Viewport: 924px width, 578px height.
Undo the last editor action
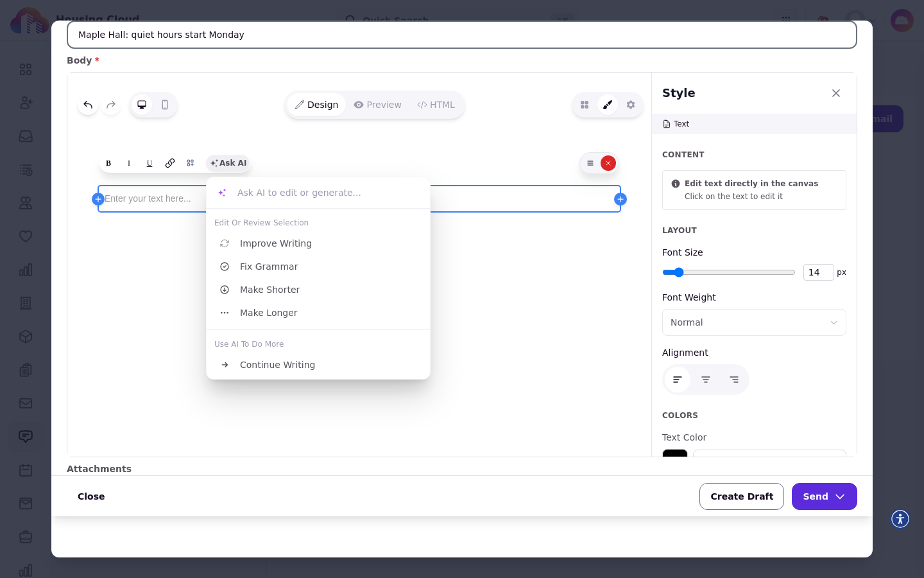88,105
